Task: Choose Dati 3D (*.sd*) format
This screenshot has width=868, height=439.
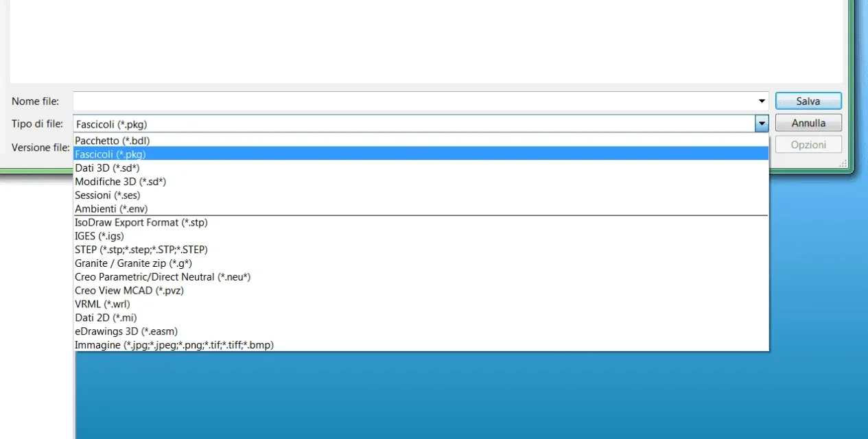Action: (x=106, y=167)
